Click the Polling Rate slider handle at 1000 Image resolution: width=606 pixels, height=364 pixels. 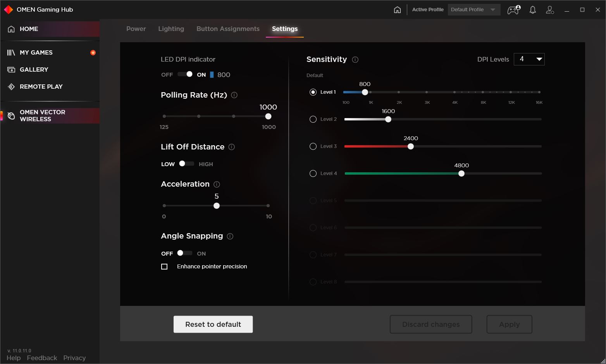tap(268, 117)
